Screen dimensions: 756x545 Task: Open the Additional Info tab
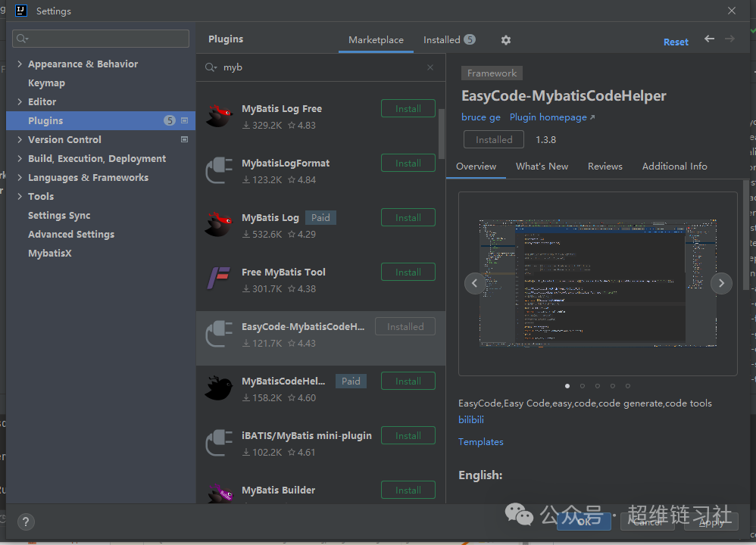[x=674, y=167]
